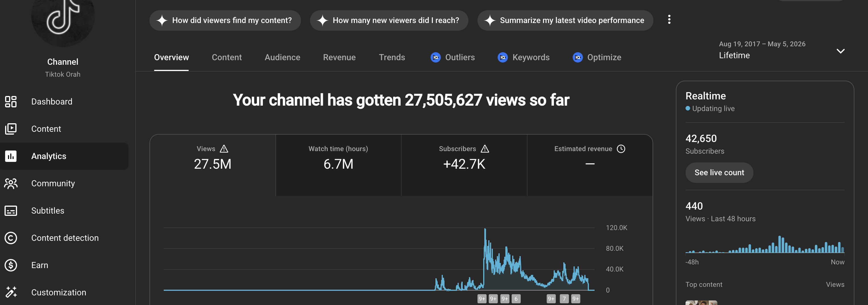Click the "-48h" label under realtime chart

point(692,262)
